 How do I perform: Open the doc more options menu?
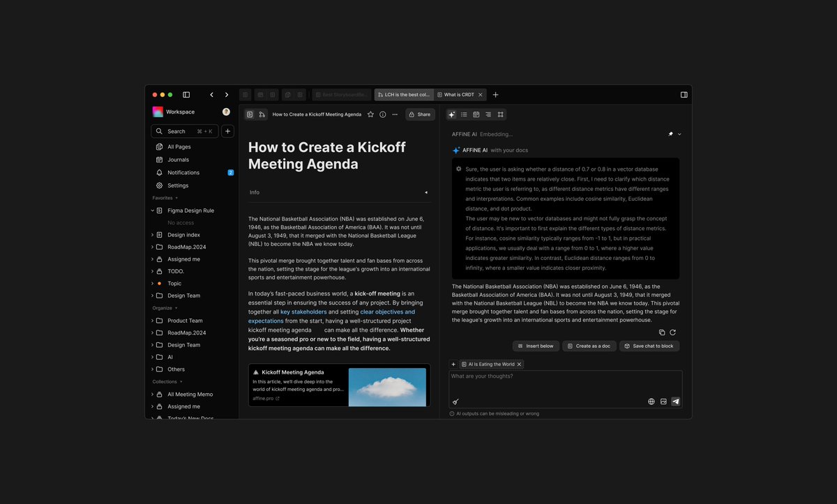[395, 114]
